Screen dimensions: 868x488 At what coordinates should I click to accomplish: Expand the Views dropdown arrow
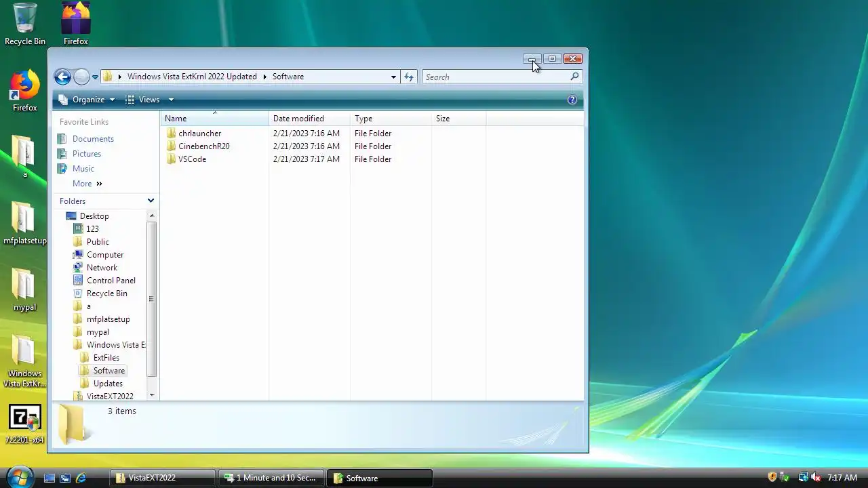tap(171, 100)
